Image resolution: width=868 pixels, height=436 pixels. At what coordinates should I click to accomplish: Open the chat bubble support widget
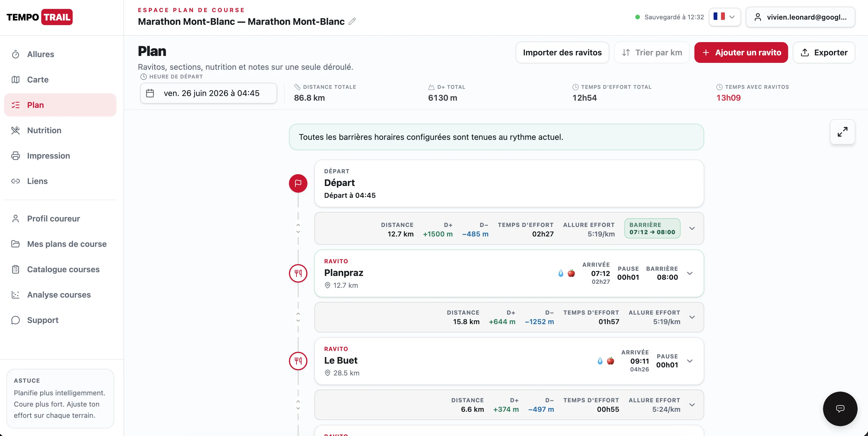840,409
